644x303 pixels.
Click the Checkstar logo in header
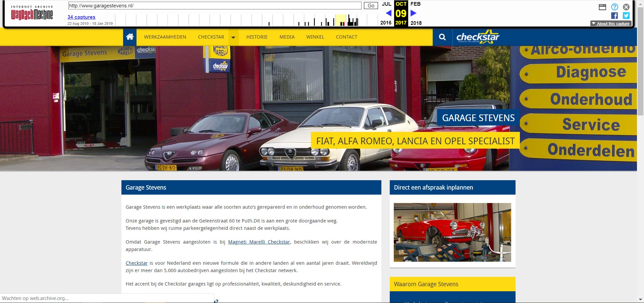click(x=478, y=37)
